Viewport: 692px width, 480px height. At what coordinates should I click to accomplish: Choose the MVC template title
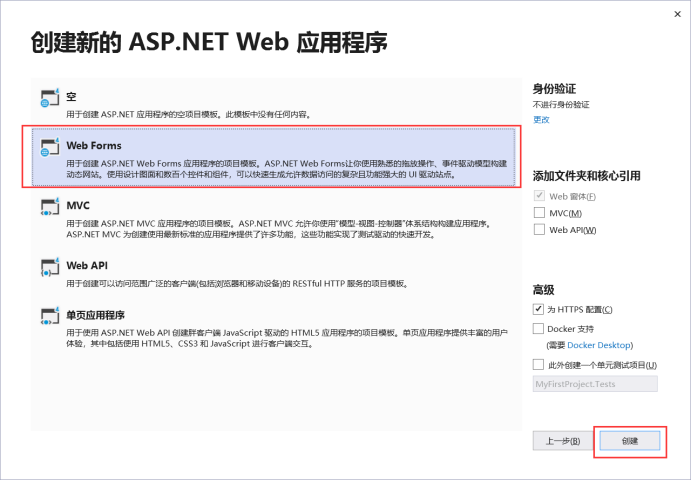[x=78, y=205]
